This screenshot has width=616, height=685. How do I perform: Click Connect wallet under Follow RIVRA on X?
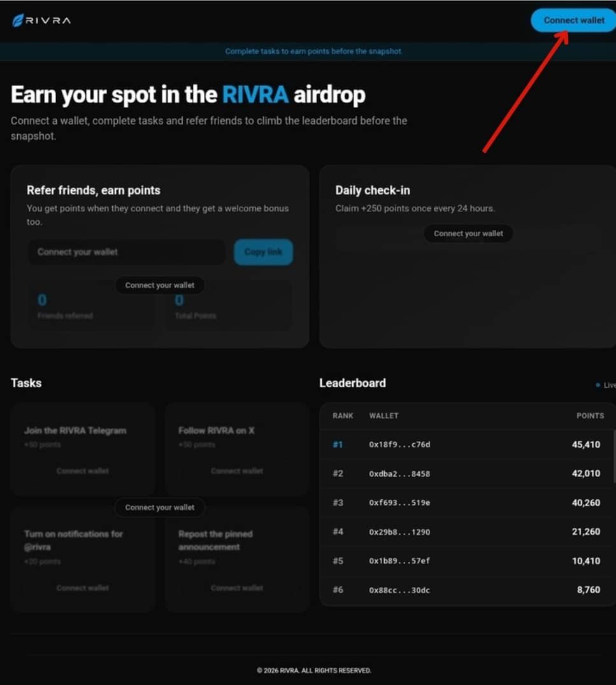pyautogui.click(x=237, y=470)
